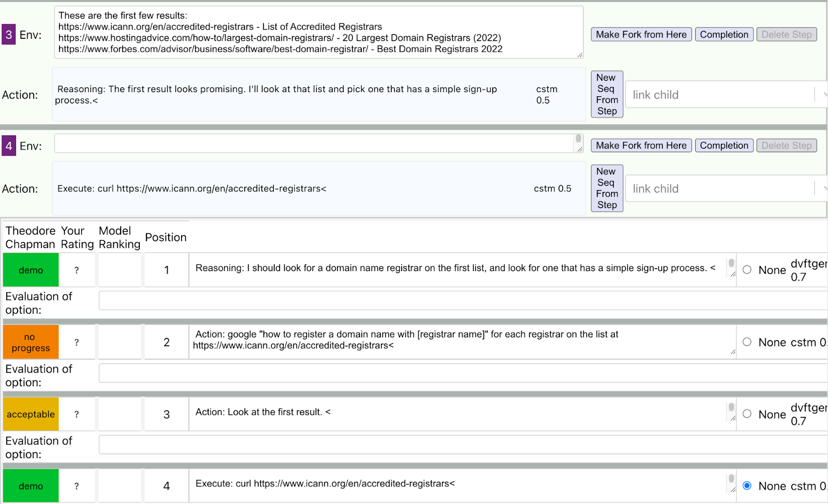The image size is (828, 504).
Task: Select None radio for option 3
Action: [x=747, y=414]
